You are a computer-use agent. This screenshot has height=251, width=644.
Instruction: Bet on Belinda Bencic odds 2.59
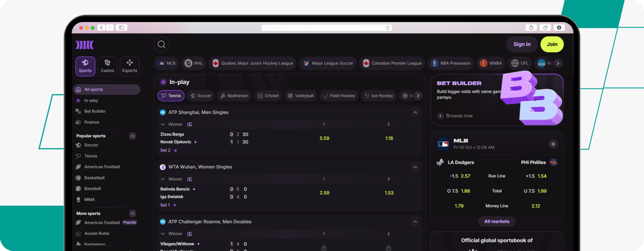[x=325, y=193]
